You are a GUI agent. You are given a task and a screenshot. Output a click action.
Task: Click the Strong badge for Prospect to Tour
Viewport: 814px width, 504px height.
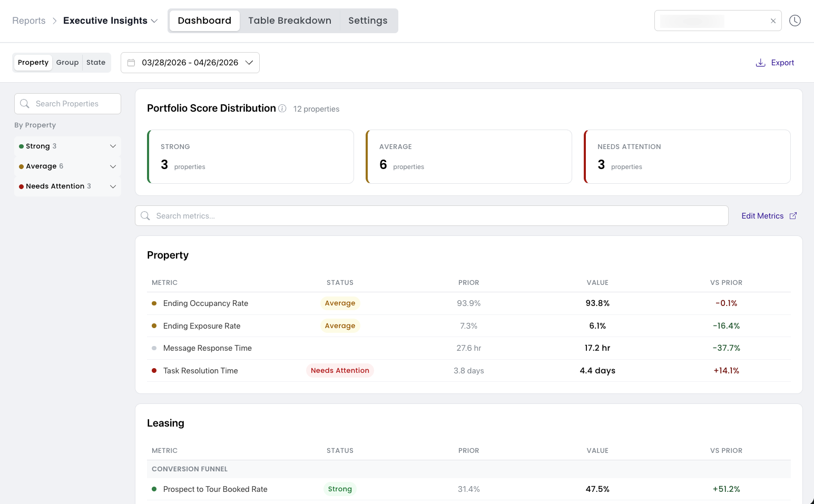(340, 489)
